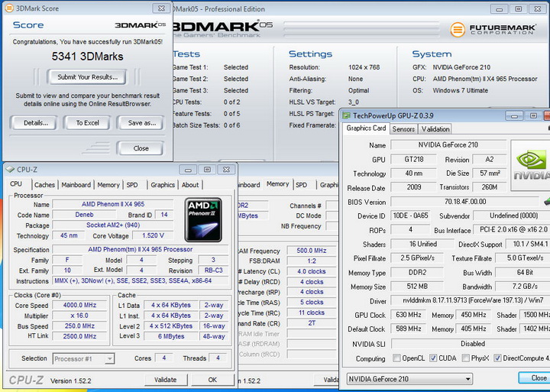The width and height of the screenshot is (550, 392).
Task: Enable the OpenCL checkbox
Action: [397, 358]
